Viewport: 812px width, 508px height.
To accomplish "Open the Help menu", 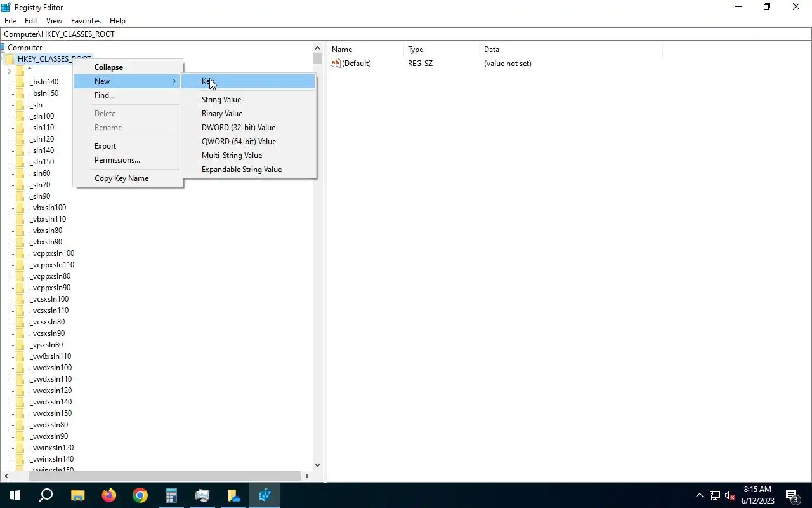I will [x=117, y=21].
